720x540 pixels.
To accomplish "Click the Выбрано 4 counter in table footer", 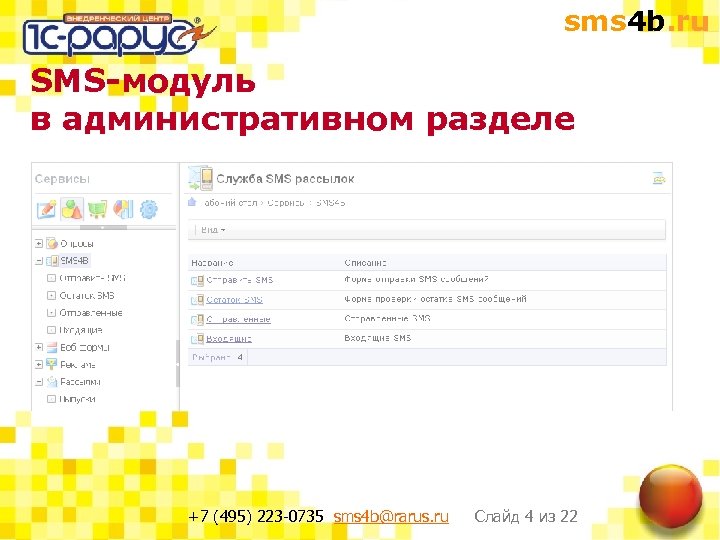I will (218, 357).
